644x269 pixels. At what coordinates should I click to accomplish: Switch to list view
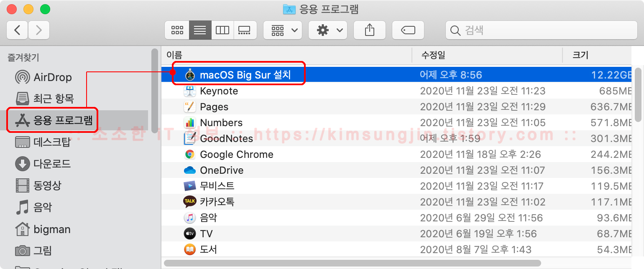tap(200, 30)
